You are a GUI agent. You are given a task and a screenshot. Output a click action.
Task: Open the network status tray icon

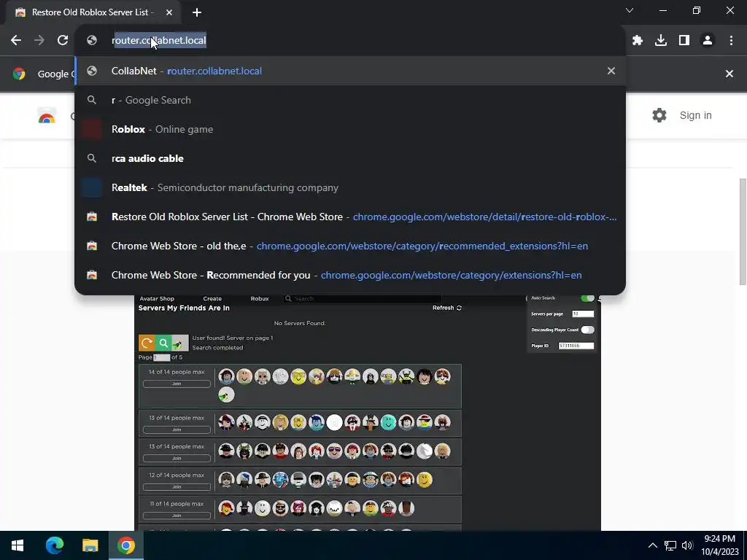tap(670, 545)
